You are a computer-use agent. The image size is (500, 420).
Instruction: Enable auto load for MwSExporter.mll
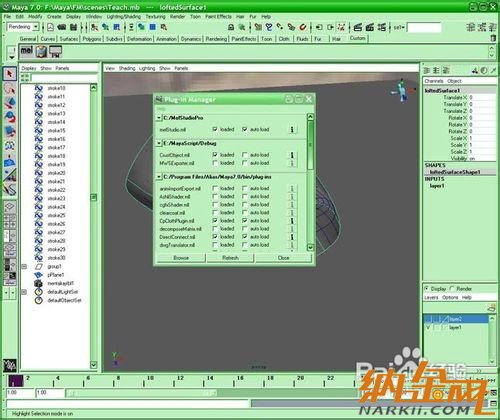245,163
